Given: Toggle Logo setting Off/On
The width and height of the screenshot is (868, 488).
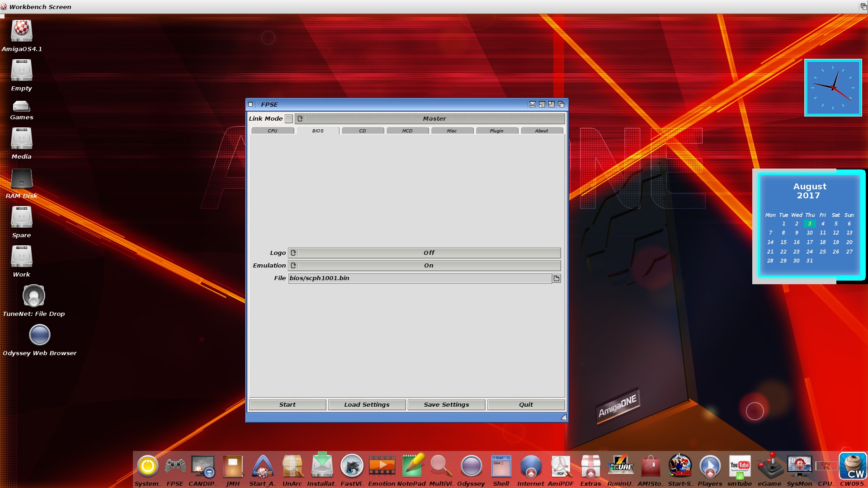Looking at the screenshot, I should (x=292, y=252).
